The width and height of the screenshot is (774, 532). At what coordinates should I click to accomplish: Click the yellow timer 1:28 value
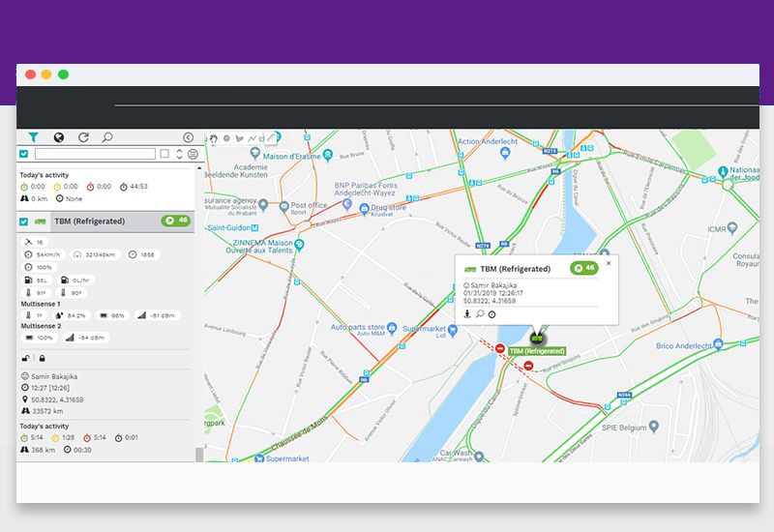69,438
